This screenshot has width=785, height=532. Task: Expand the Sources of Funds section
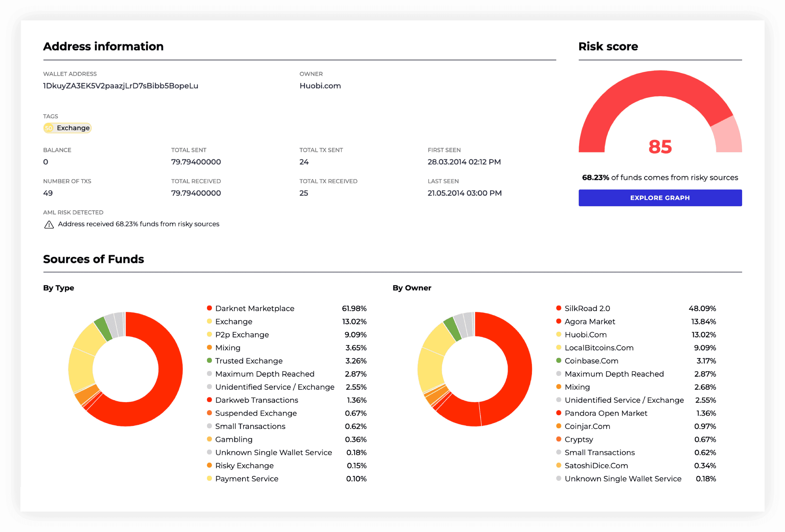click(93, 259)
